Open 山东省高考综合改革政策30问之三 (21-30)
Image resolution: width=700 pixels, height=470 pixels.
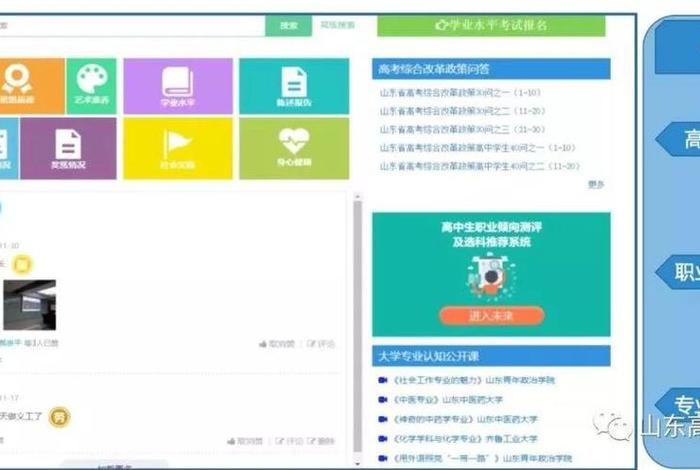click(x=462, y=129)
